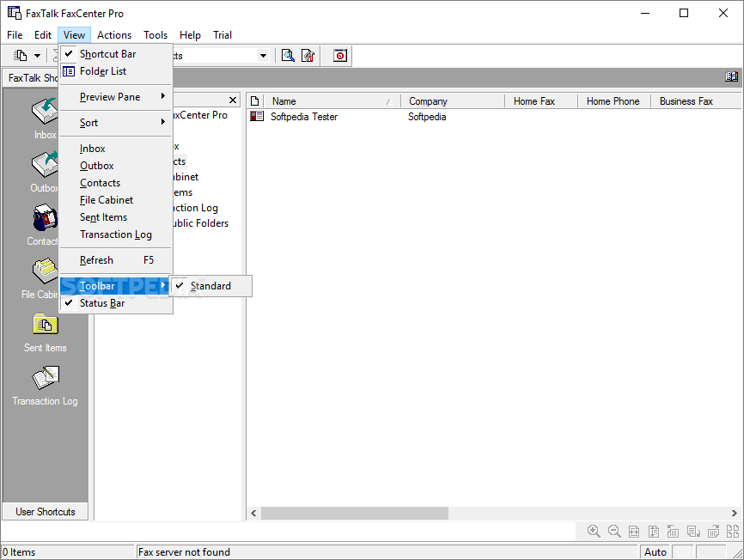
Task: Expand the Sort submenu
Action: point(116,123)
